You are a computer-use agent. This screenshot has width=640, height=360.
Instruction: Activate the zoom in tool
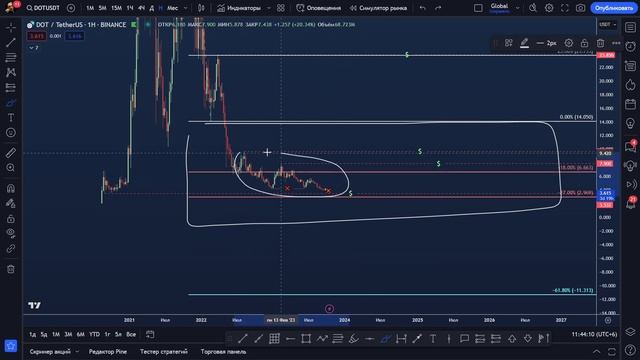[11, 168]
